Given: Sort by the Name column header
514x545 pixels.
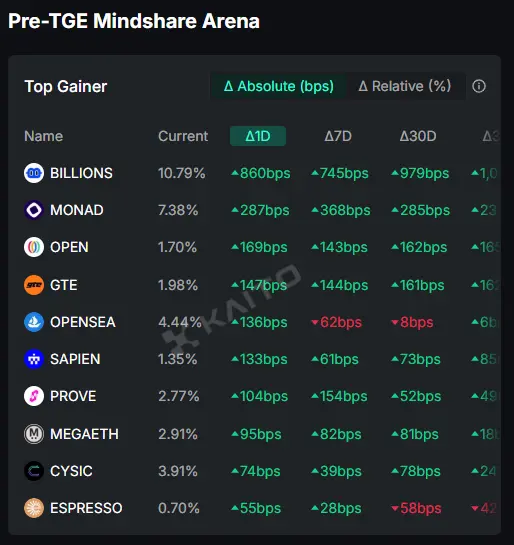Looking at the screenshot, I should pos(43,136).
